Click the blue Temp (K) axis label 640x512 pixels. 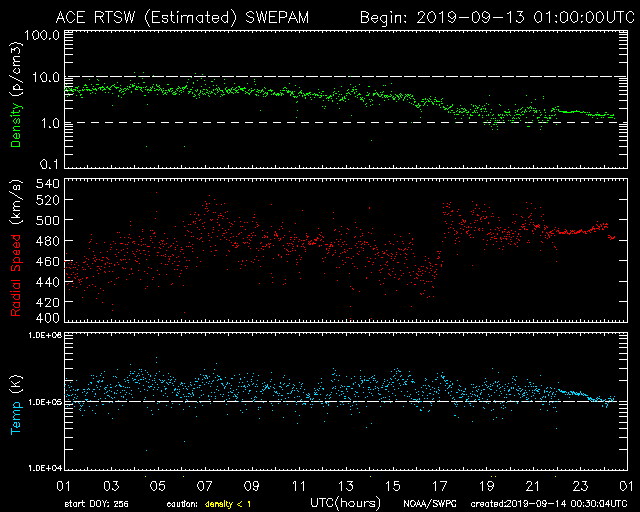[x=16, y=402]
